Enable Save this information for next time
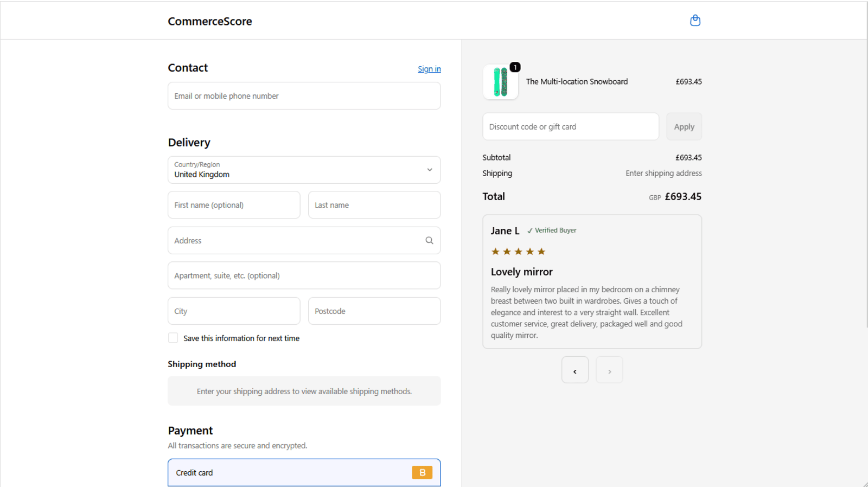 173,337
